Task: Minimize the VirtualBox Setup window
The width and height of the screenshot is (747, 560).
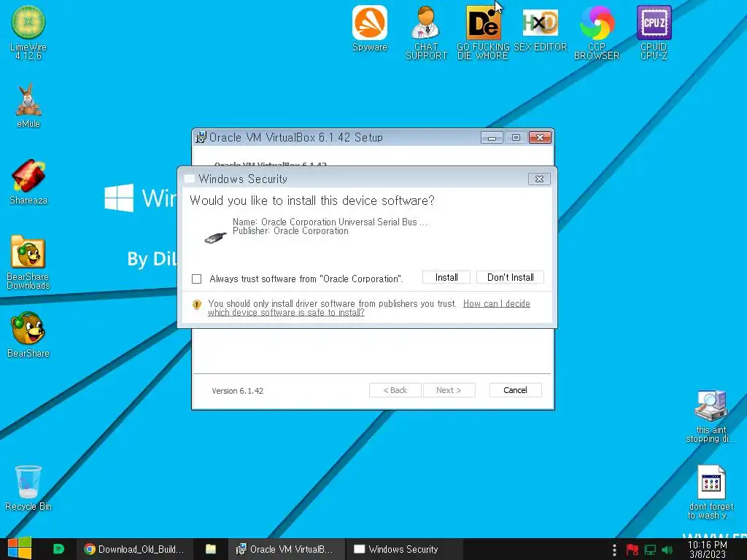Action: [x=492, y=138]
